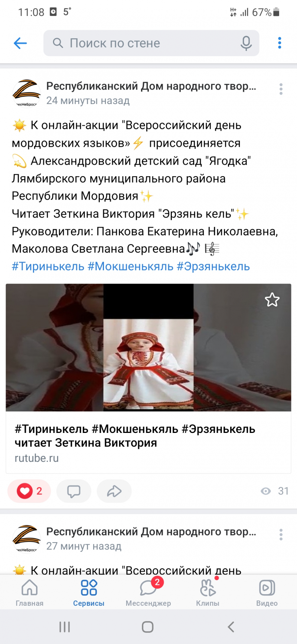Open the three-dot menu beside search bar
Viewport: 297px width, 644px height.
(280, 43)
